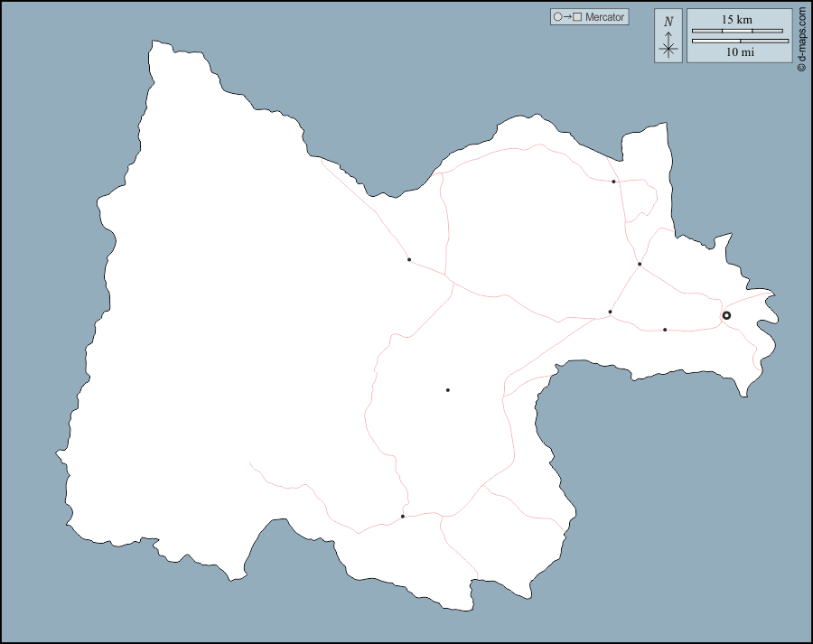Click the circle-to-square projection icon
The image size is (813, 644).
click(x=567, y=17)
